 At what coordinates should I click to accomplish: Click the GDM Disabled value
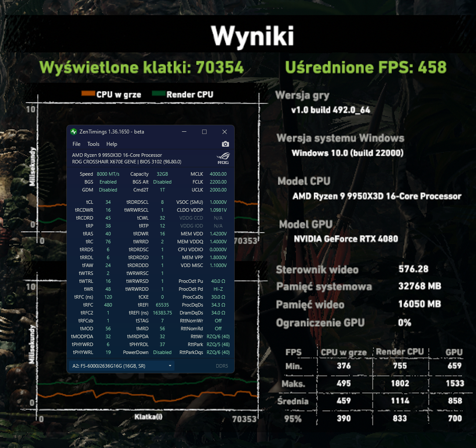(x=108, y=190)
